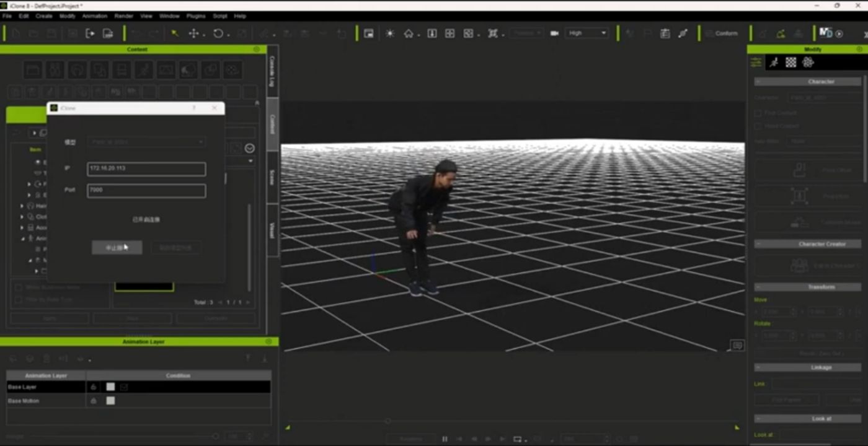868x446 pixels.
Task: Open the rotate tool dropdown arrow
Action: (229, 35)
